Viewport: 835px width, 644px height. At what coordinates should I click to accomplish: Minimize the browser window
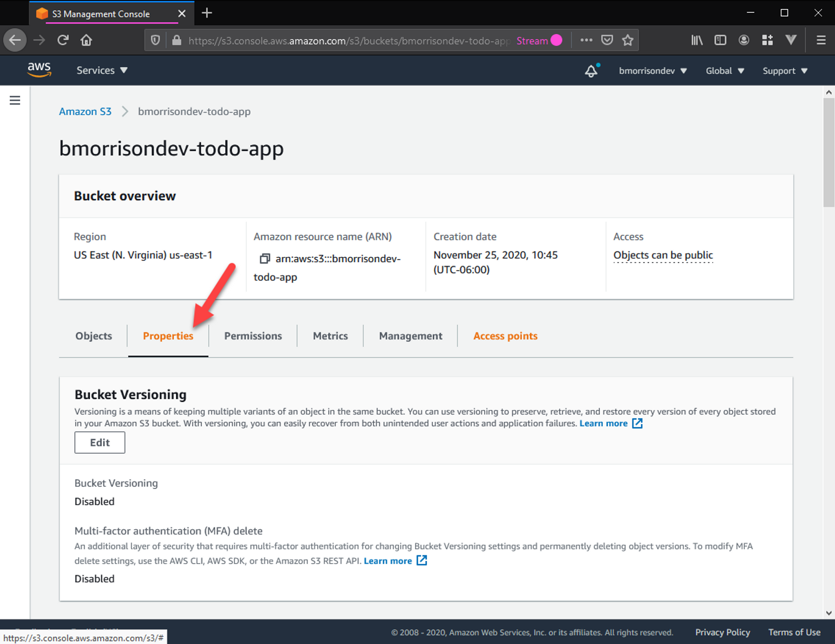point(750,13)
